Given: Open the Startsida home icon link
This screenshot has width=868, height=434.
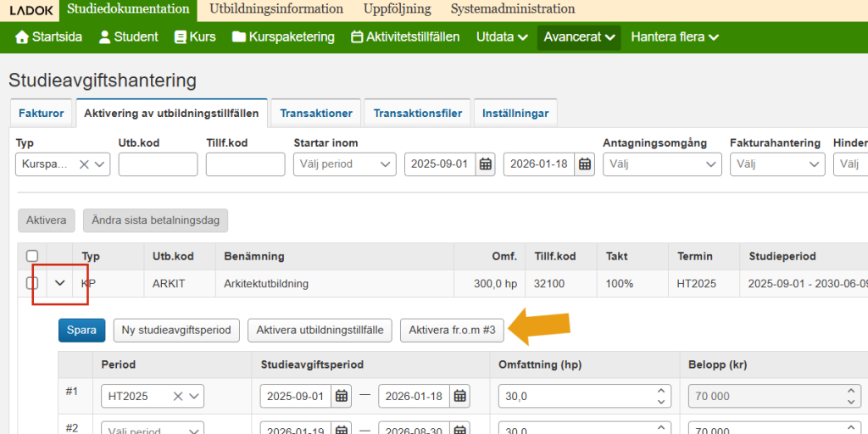Looking at the screenshot, I should (x=48, y=37).
